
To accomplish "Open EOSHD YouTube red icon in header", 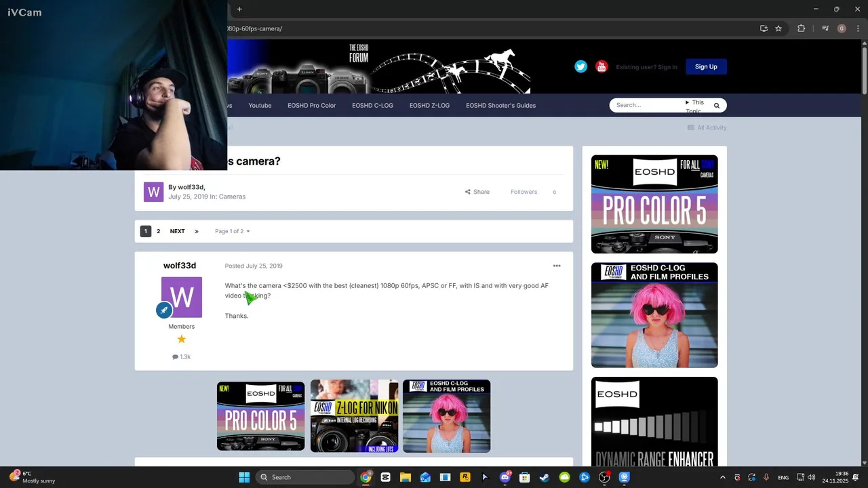I will (x=601, y=66).
